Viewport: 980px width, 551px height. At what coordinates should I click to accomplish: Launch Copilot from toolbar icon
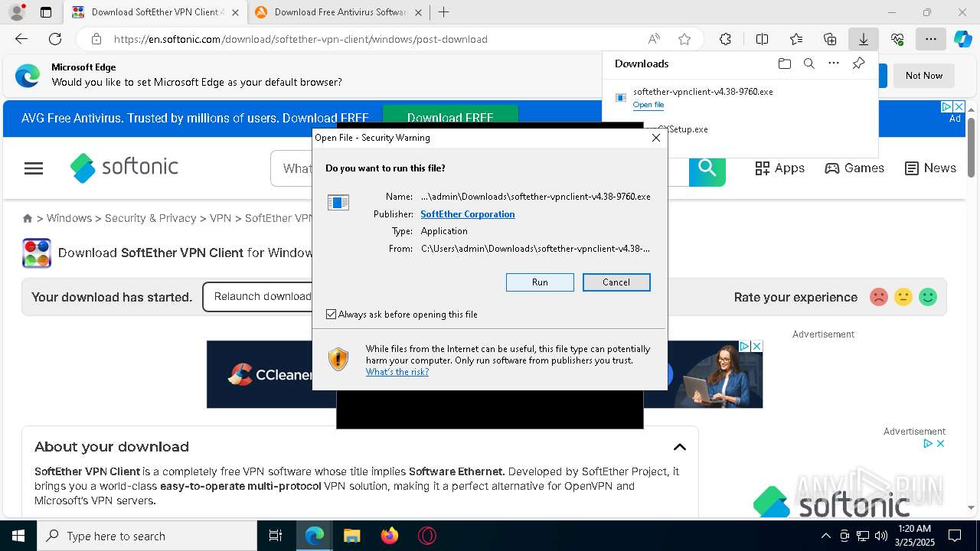[x=962, y=39]
